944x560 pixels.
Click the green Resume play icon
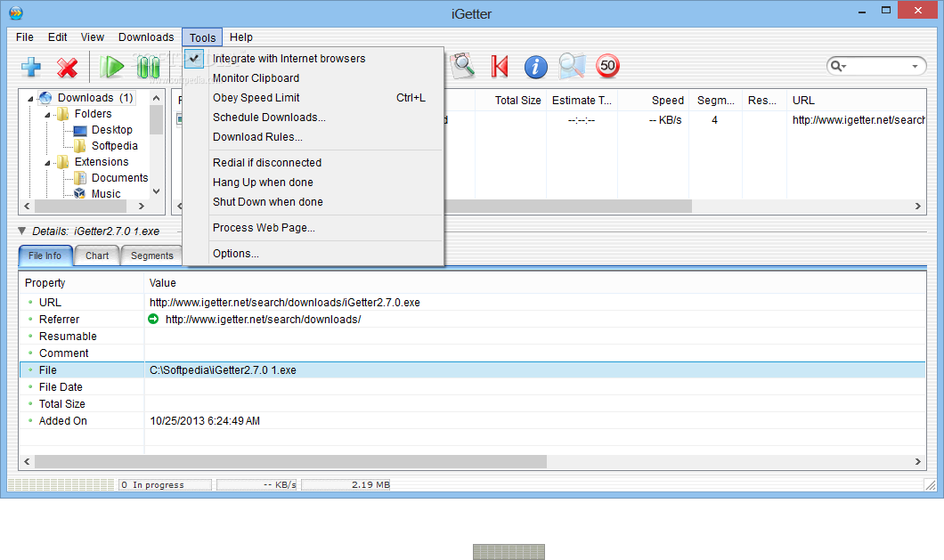click(x=112, y=66)
